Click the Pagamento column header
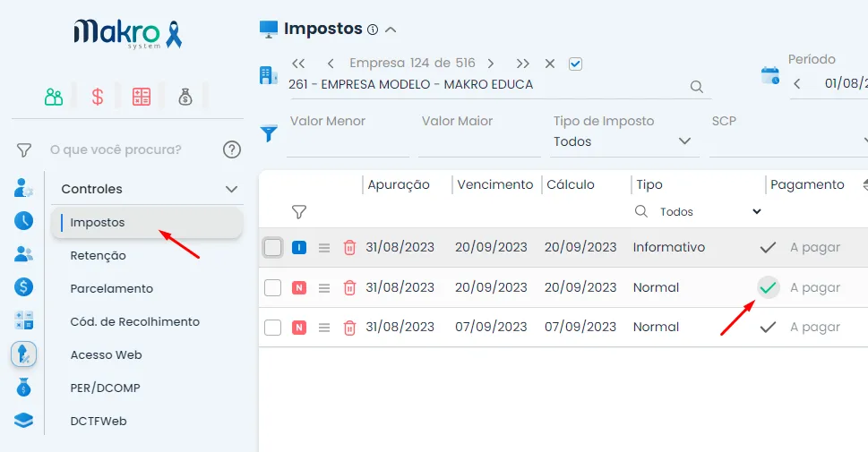Viewport: 868px width, 452px height. point(807,184)
